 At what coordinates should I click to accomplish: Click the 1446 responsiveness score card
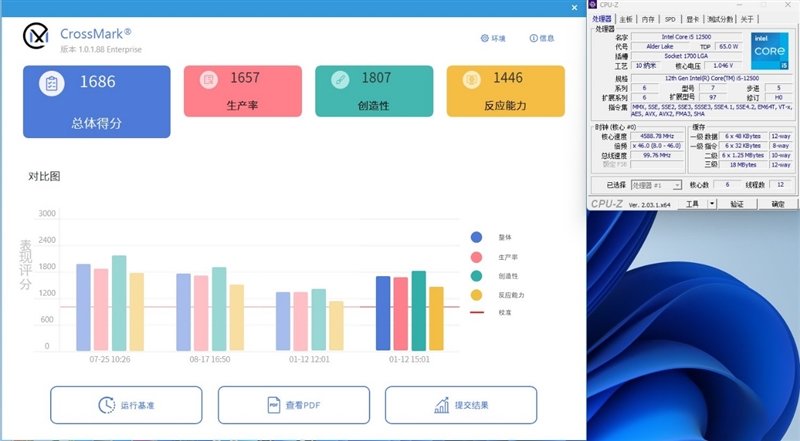[506, 91]
